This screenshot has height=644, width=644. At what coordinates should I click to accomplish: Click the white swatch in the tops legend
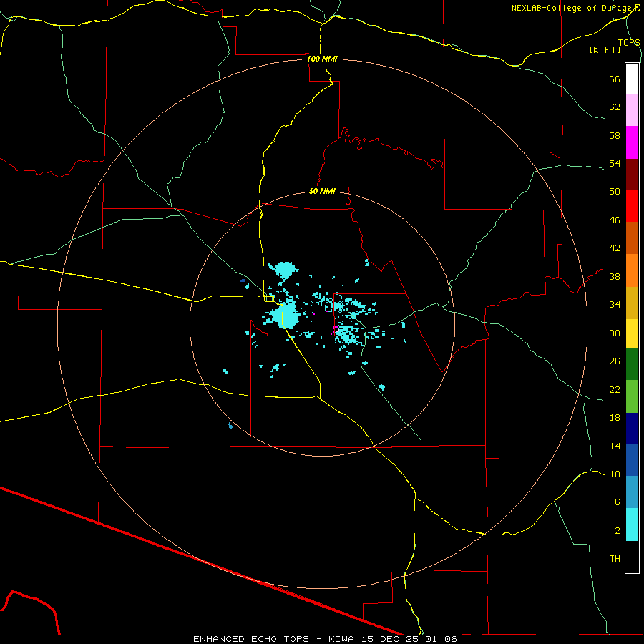click(x=632, y=79)
